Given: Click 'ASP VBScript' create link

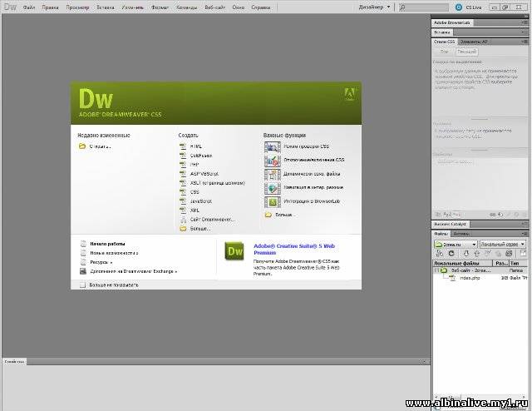Looking at the screenshot, I should (x=204, y=174).
